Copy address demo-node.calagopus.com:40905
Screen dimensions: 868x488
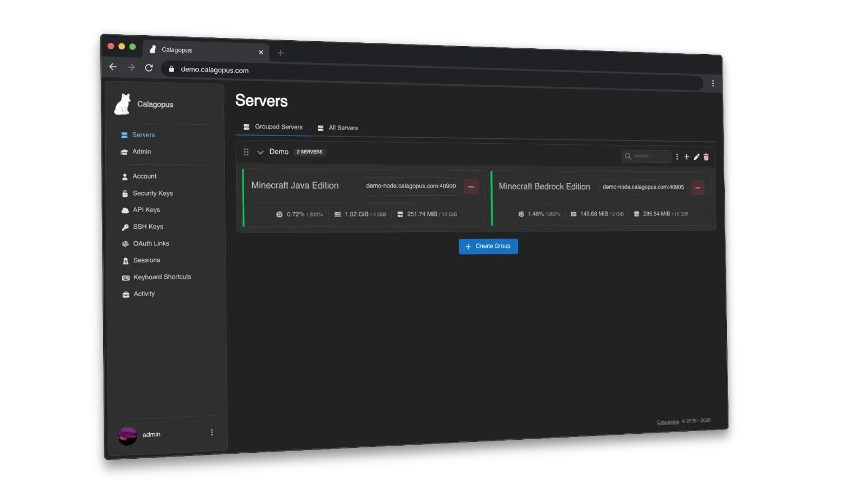click(x=643, y=187)
